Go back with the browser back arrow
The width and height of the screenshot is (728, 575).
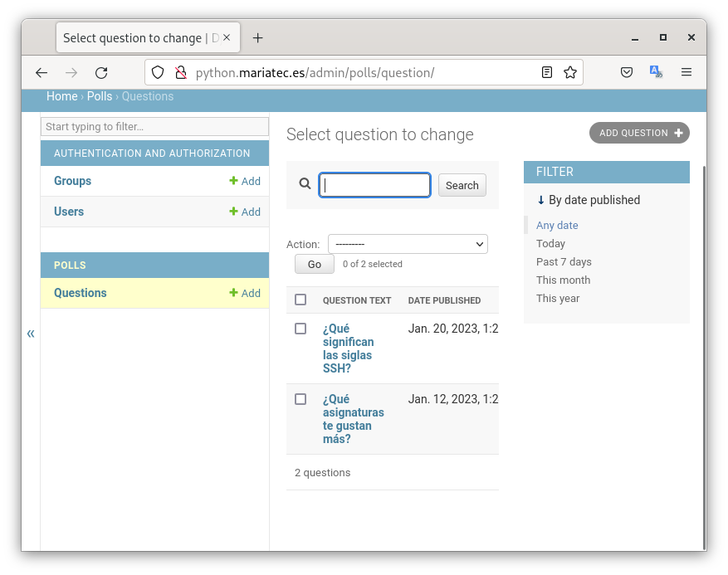42,73
